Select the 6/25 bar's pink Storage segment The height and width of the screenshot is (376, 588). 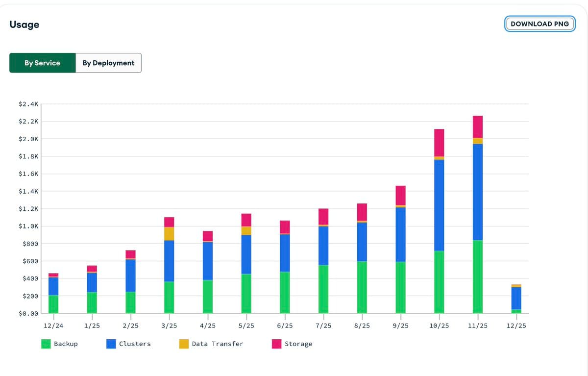tap(285, 227)
